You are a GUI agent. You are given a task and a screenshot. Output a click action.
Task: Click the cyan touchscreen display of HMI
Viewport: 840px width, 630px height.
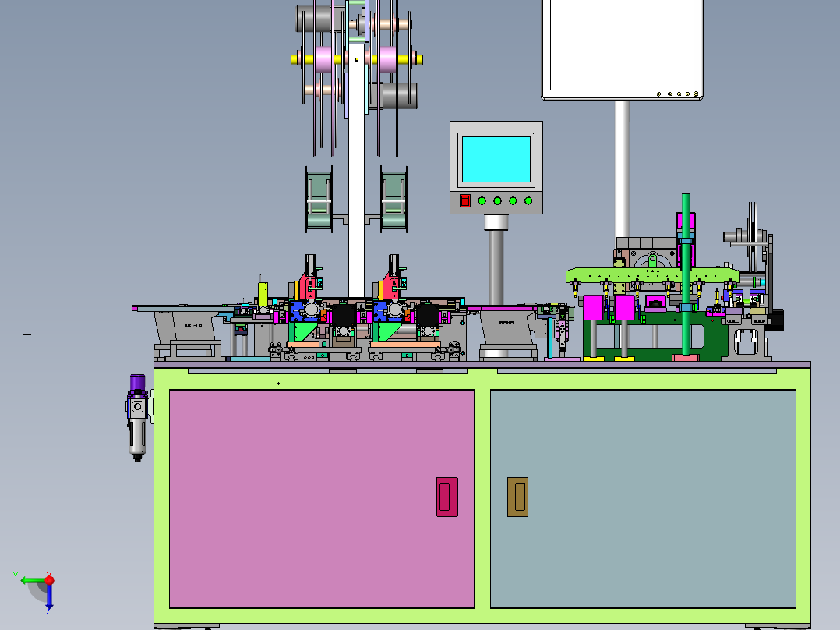(x=496, y=159)
